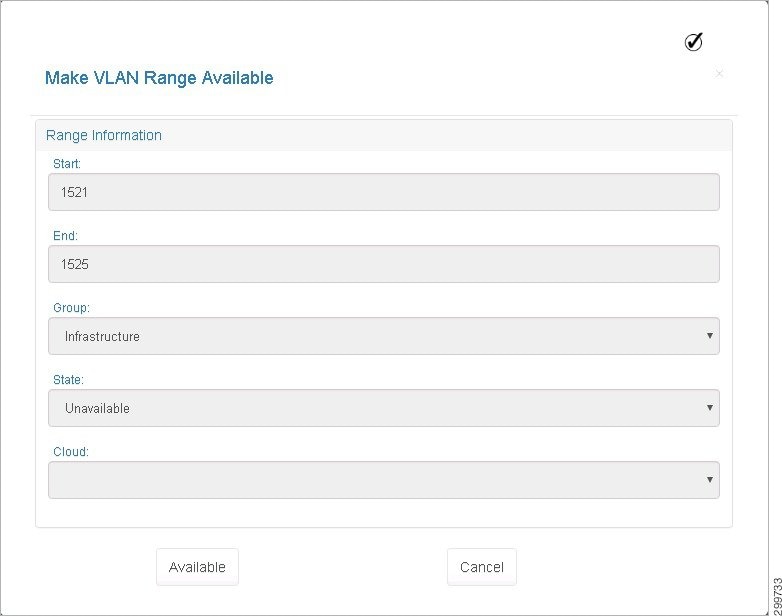
Task: Click the Start field containing 1521
Action: [x=384, y=192]
